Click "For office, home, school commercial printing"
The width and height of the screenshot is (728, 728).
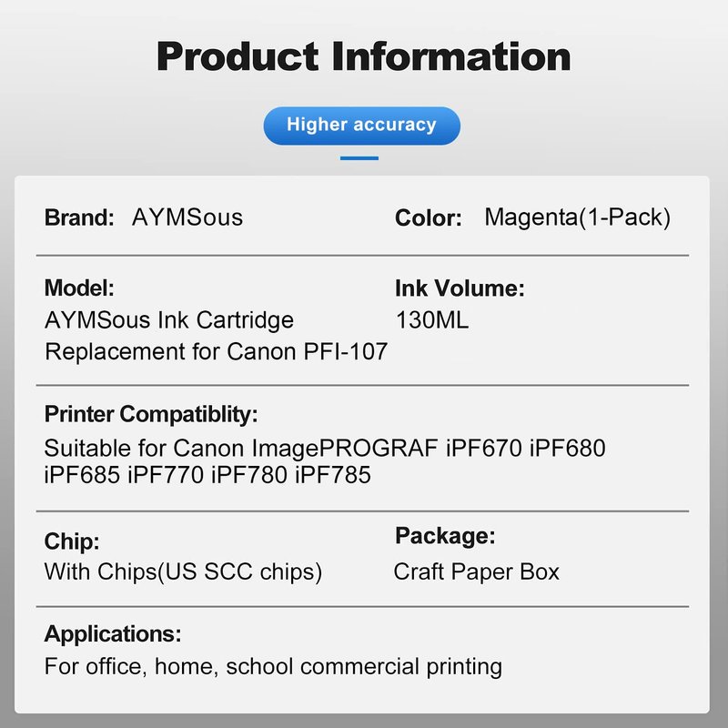[273, 666]
